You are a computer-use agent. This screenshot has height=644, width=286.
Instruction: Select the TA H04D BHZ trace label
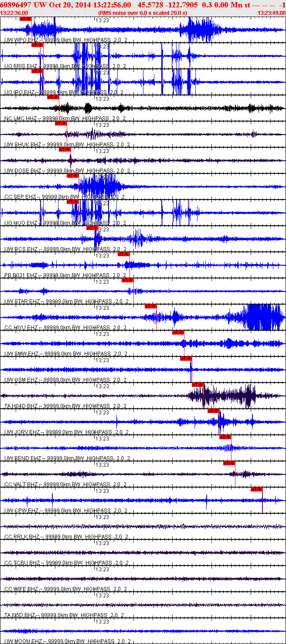(65, 406)
